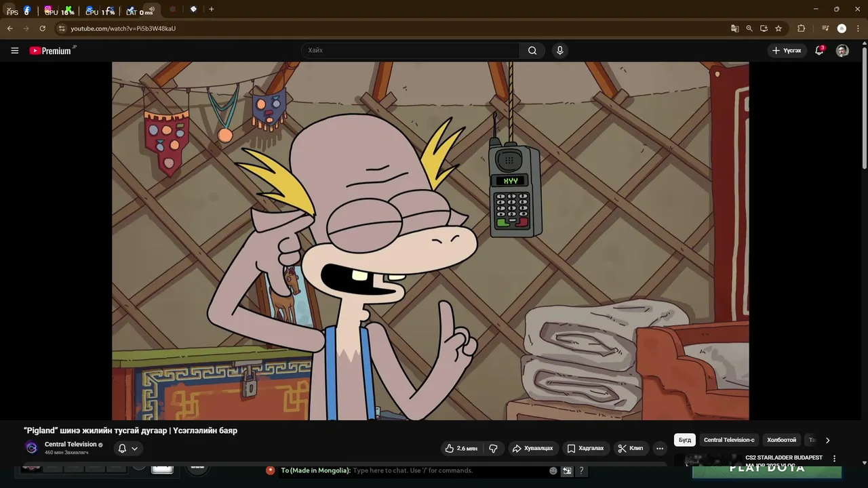Viewport: 868px width, 488px height.
Task: Click the Хуваалцах share button
Action: [532, 448]
